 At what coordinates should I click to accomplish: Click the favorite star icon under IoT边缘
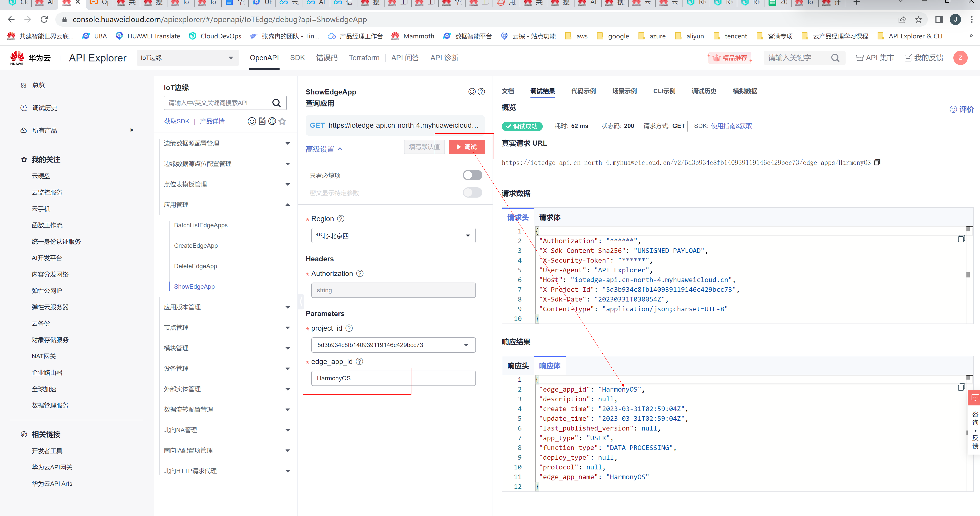282,121
